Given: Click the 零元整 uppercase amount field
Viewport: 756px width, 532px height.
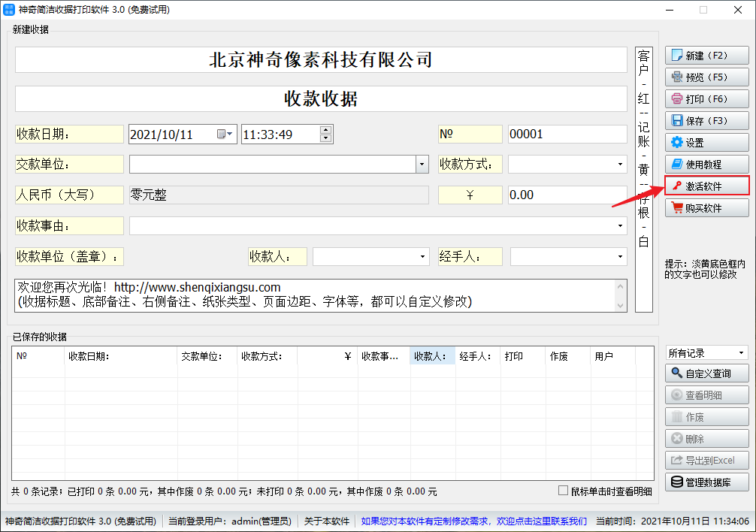Looking at the screenshot, I should point(279,195).
